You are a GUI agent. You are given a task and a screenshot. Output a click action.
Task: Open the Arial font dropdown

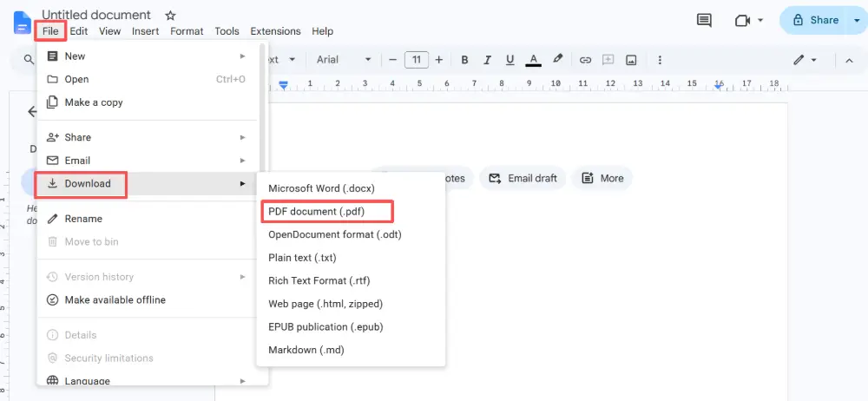(x=343, y=60)
